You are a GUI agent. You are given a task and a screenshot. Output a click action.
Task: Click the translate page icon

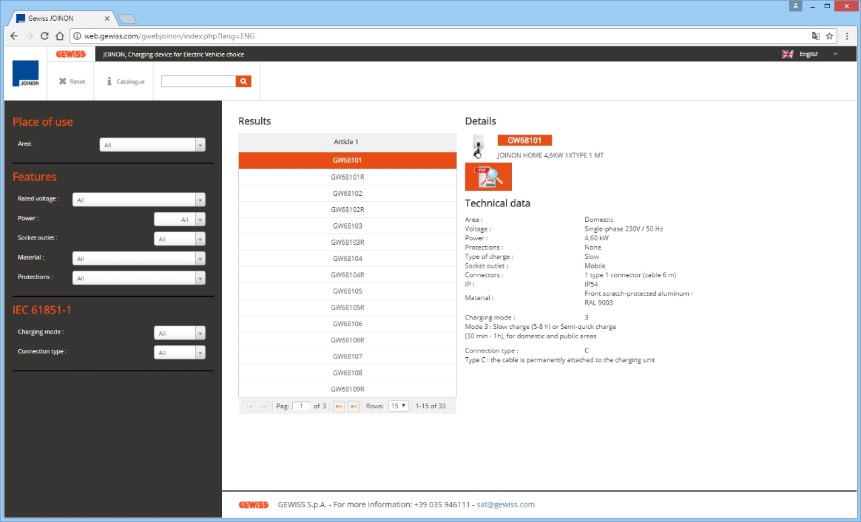[x=815, y=36]
